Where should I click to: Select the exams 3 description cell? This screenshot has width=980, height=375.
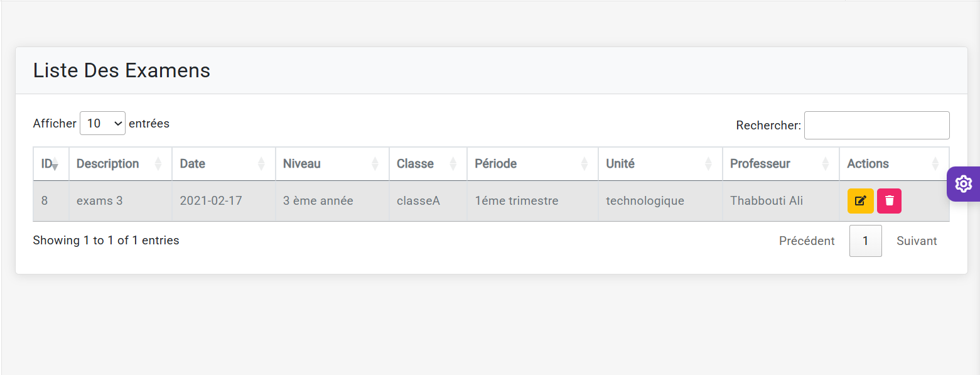pos(100,201)
